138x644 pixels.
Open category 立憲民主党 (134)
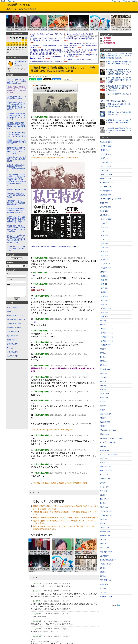106,175
